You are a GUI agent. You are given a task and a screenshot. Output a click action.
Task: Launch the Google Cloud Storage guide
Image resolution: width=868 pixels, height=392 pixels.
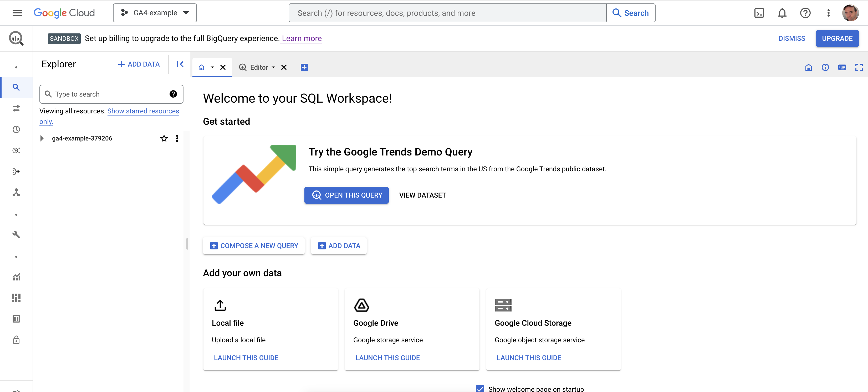[x=529, y=358]
